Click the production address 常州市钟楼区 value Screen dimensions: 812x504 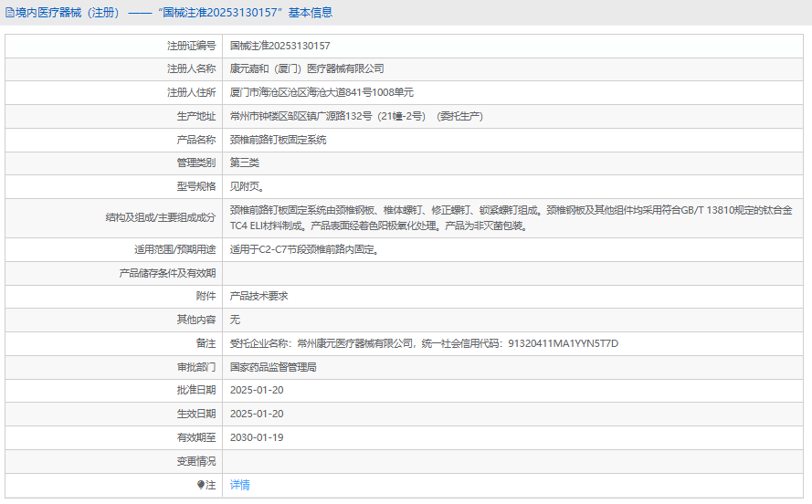356,117
